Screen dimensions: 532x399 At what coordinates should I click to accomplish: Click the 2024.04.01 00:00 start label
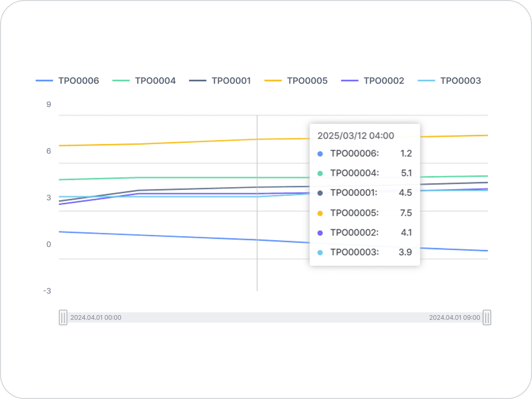tap(96, 318)
